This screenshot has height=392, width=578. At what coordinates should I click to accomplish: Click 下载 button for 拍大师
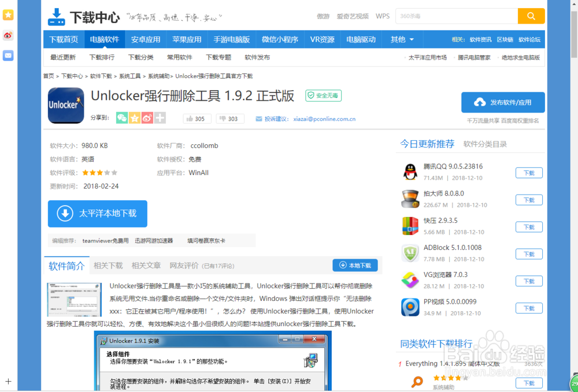coord(529,200)
